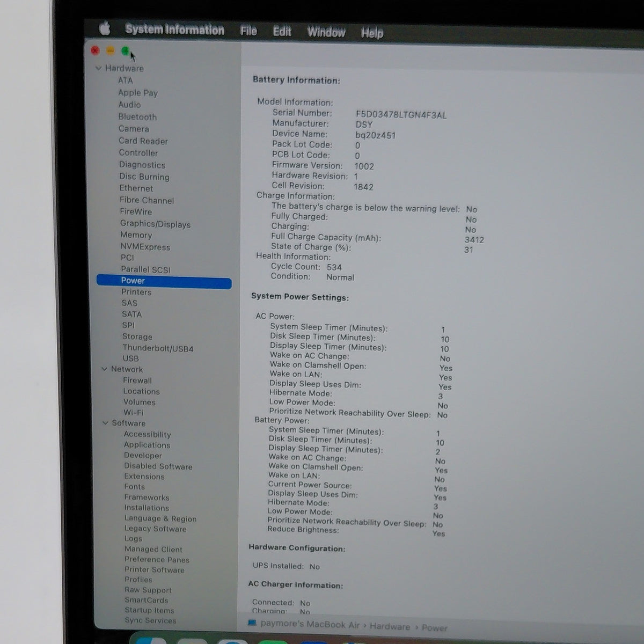Viewport: 644px width, 644px height.
Task: Select Disabled Software in the sidebar
Action: [x=158, y=466]
